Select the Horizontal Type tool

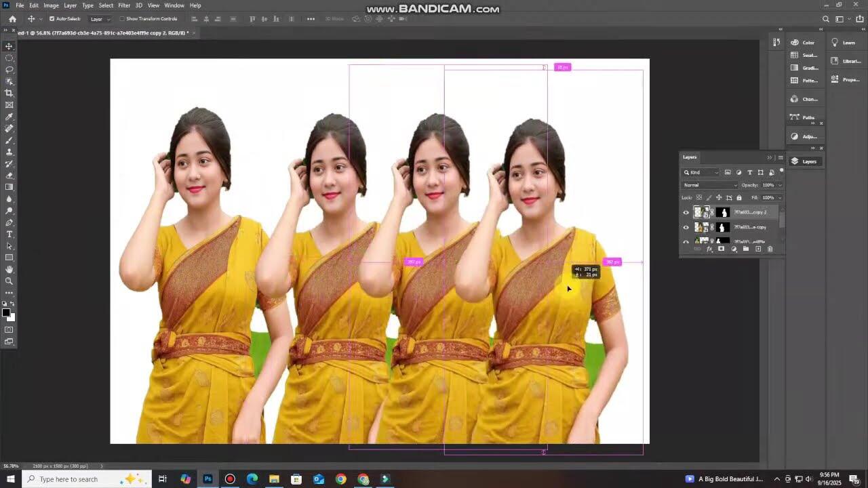pyautogui.click(x=9, y=234)
